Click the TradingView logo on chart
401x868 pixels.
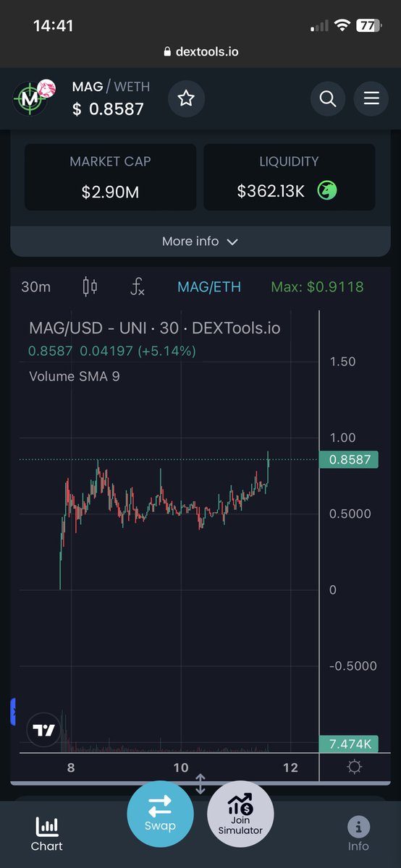tap(44, 730)
